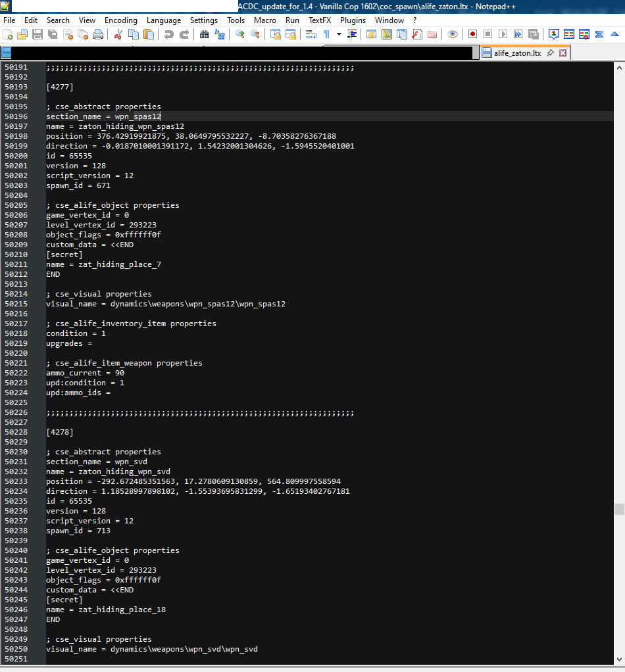The width and height of the screenshot is (625, 672).
Task: Toggle Show all characters pilcrow button
Action: click(x=327, y=34)
